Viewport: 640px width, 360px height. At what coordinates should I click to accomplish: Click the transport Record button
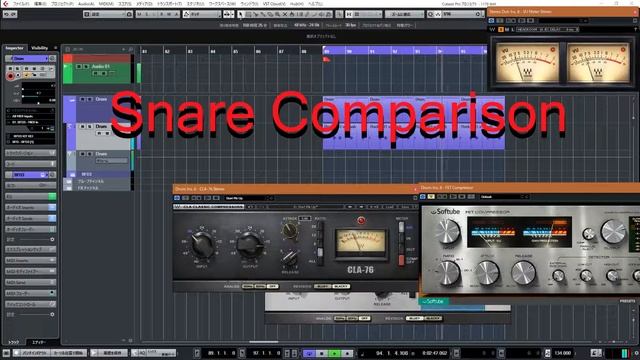pos(347,353)
